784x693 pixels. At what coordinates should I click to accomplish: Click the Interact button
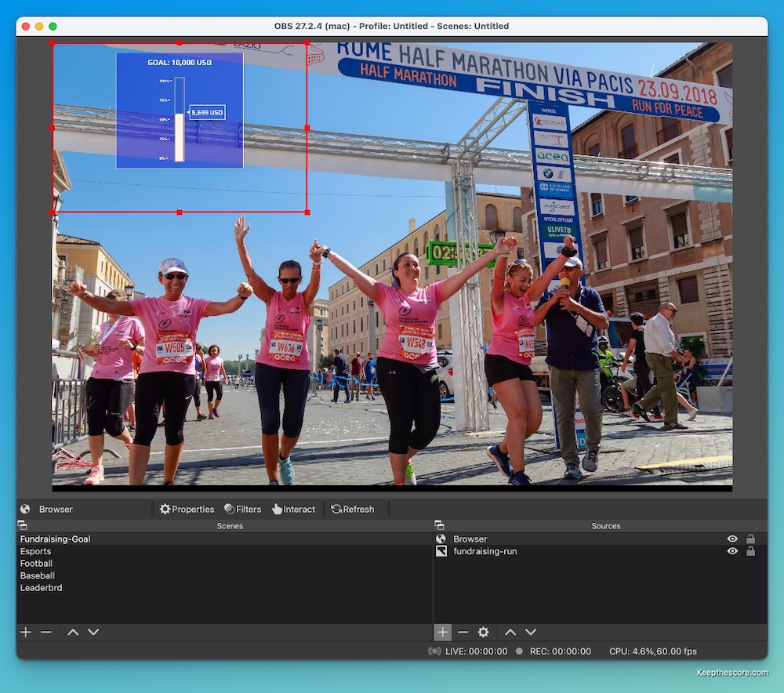[x=294, y=509]
